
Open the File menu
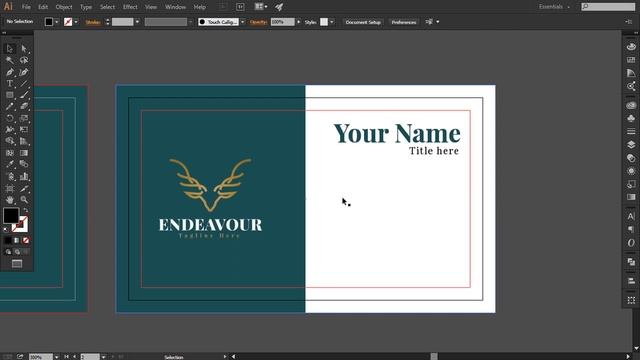[26, 7]
